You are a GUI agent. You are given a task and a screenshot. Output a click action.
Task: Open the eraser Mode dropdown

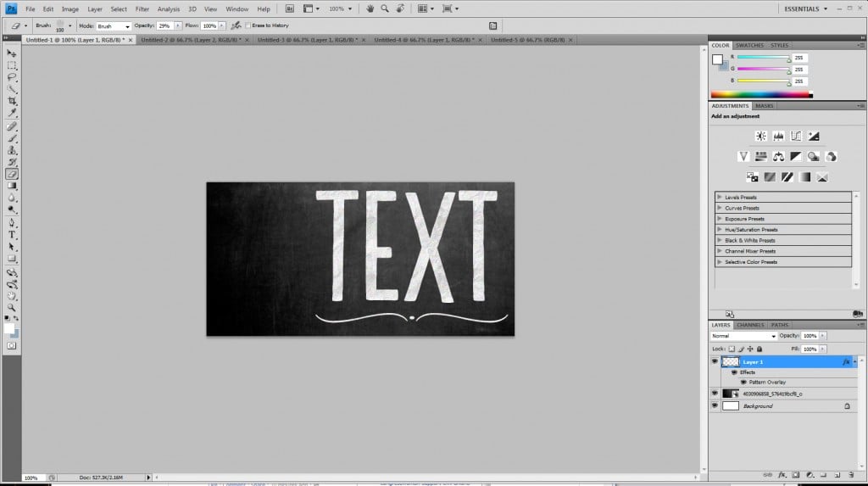point(114,26)
